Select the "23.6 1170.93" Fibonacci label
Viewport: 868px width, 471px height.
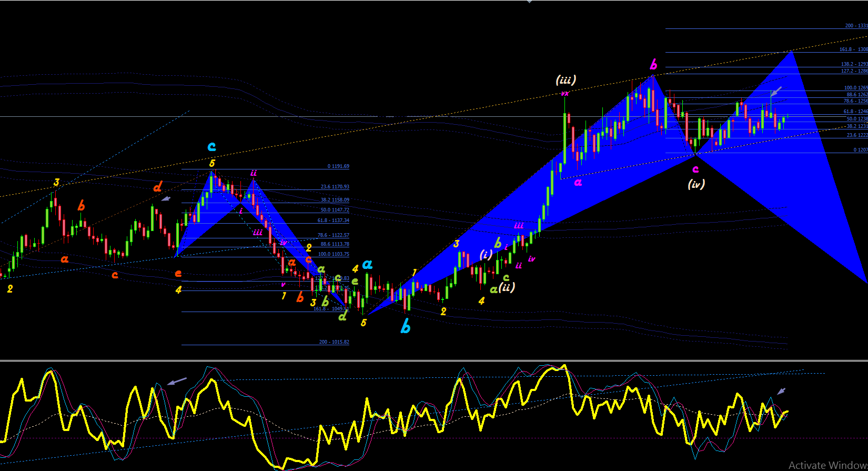(x=335, y=187)
